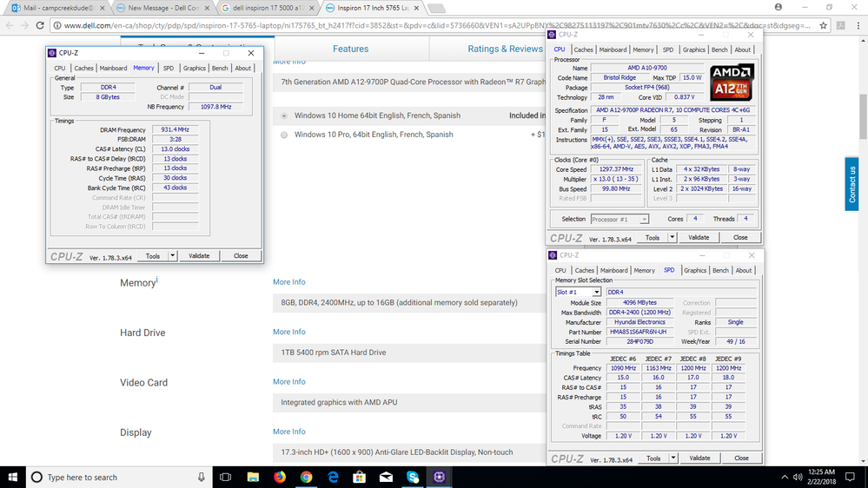Open the Chrome profile icon
This screenshot has width=868, height=488.
[x=779, y=7]
